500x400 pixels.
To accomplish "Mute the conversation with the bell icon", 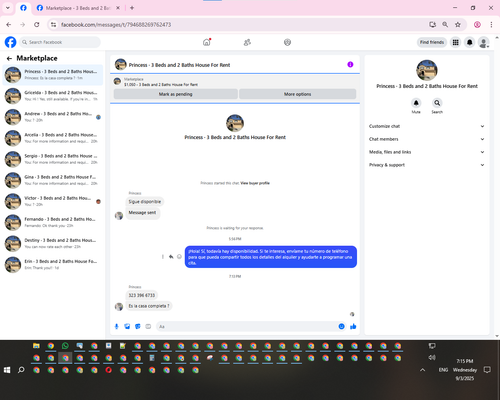I will (x=416, y=103).
